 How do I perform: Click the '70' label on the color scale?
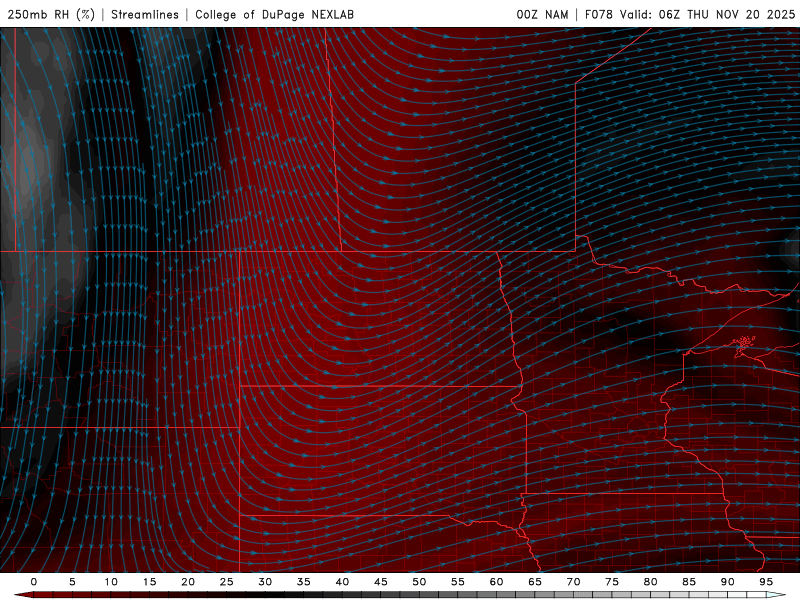pyautogui.click(x=573, y=582)
